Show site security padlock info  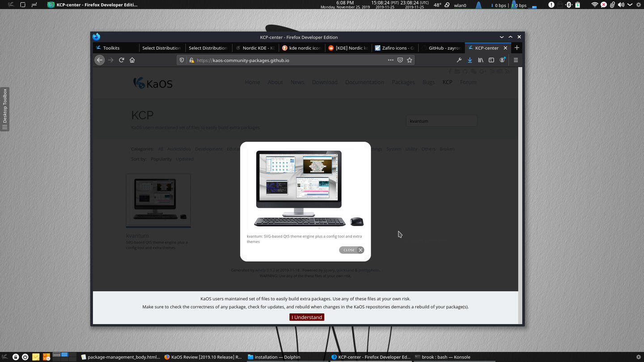click(191, 60)
